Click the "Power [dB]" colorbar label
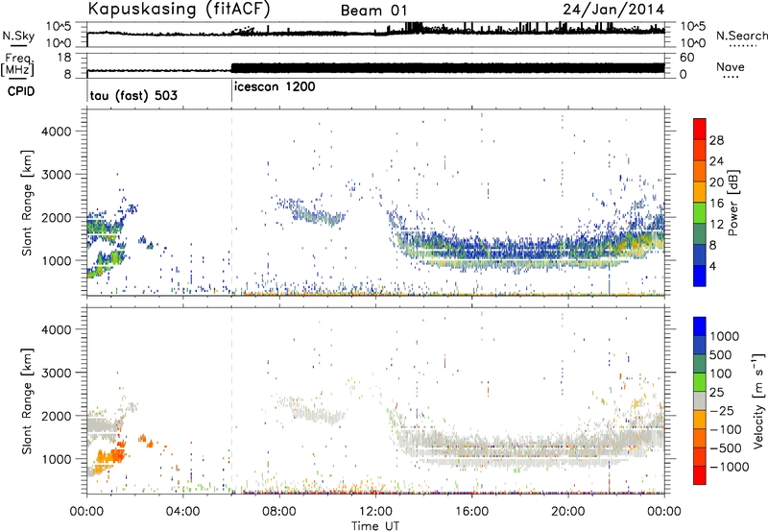Image resolution: width=768 pixels, height=532 pixels. click(x=732, y=203)
